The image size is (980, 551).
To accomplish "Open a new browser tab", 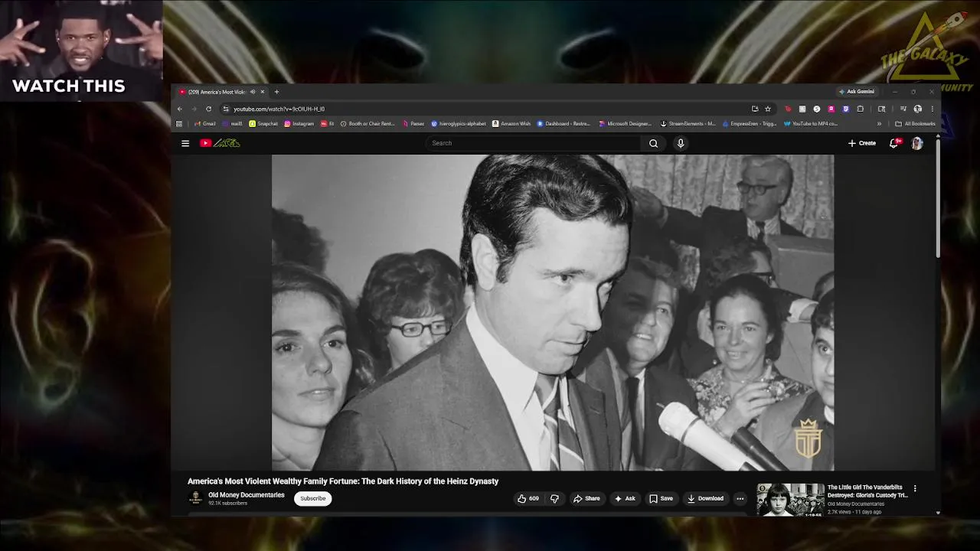I will pos(276,92).
